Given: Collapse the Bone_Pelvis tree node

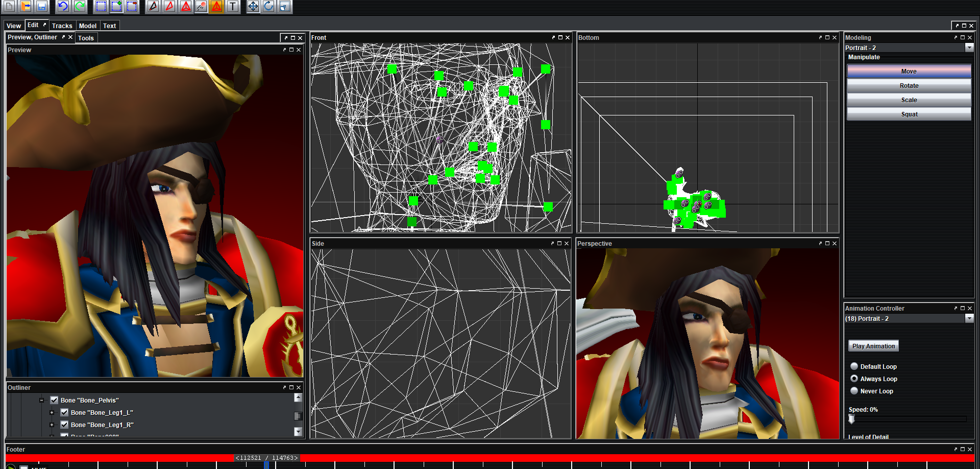Looking at the screenshot, I should (42, 400).
